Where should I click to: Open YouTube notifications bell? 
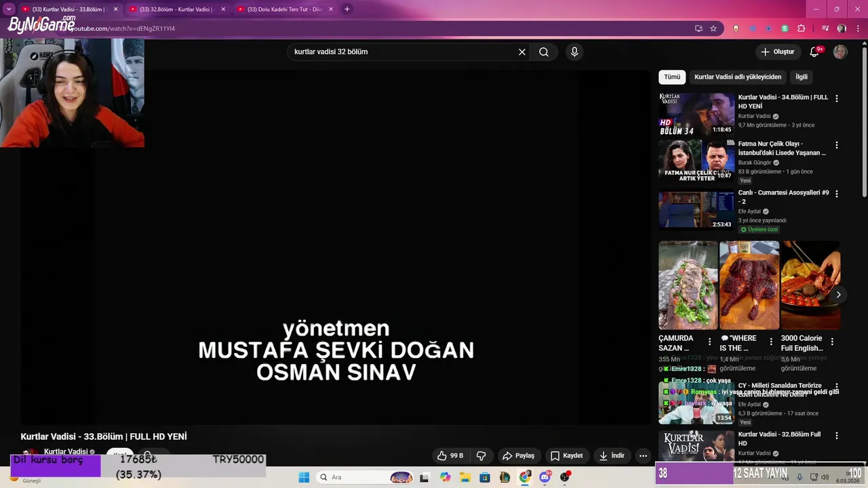tap(815, 52)
